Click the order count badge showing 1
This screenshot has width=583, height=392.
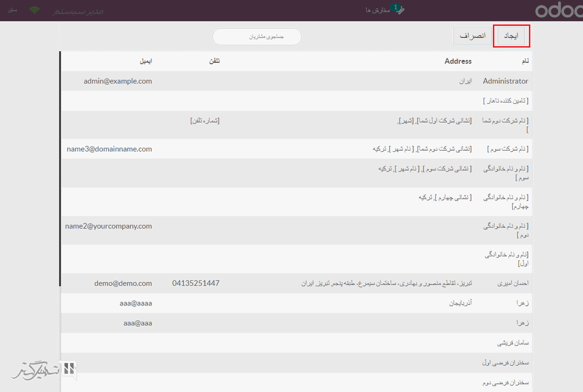[x=396, y=7]
